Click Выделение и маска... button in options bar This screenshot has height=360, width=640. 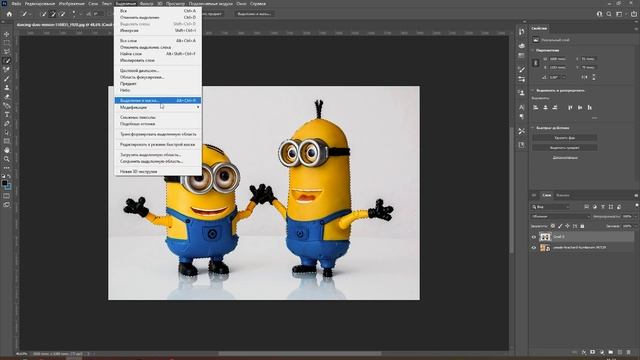(x=254, y=14)
